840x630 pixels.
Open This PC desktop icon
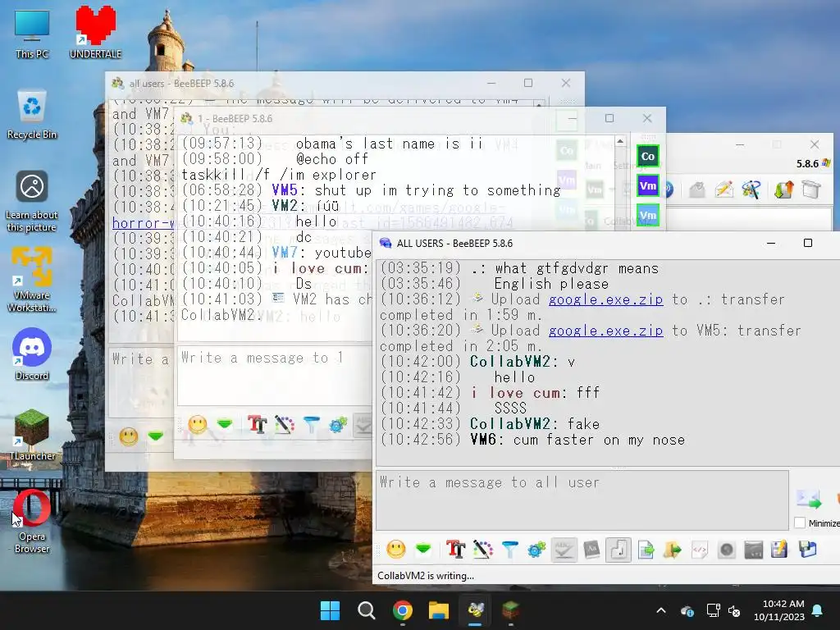coord(32,34)
